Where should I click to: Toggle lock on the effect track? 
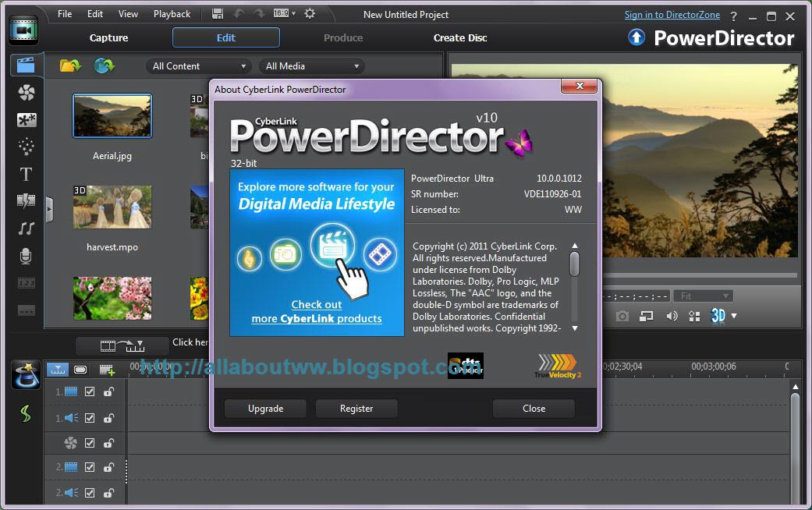pyautogui.click(x=108, y=443)
